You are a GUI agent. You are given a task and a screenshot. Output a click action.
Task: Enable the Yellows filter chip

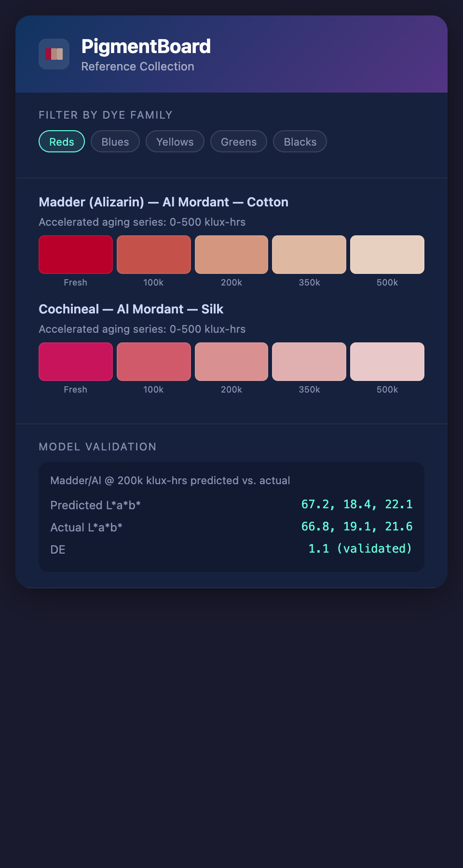pyautogui.click(x=175, y=142)
